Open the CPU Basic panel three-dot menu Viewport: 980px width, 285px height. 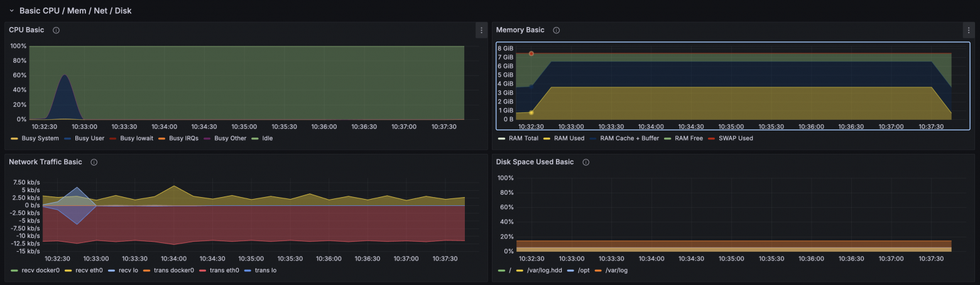tap(481, 30)
